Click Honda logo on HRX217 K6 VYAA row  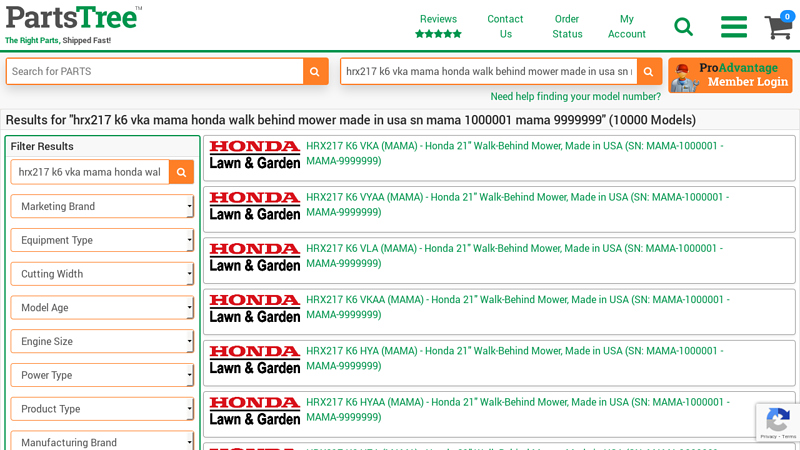(255, 207)
